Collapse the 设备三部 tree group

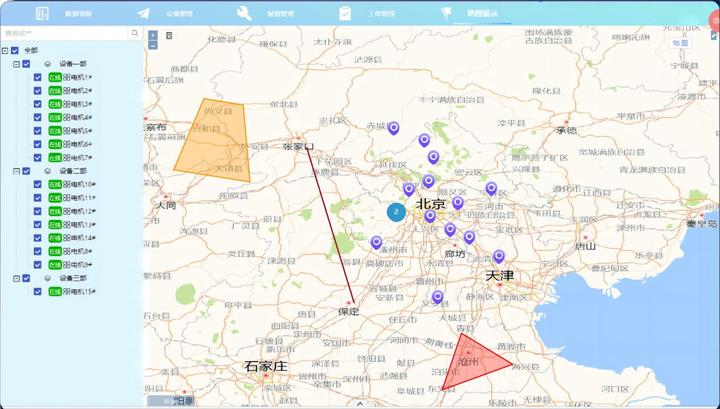pyautogui.click(x=17, y=278)
